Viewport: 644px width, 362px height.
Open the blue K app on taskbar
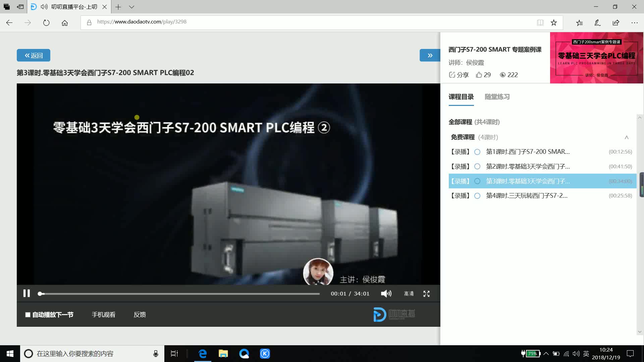[x=265, y=354]
